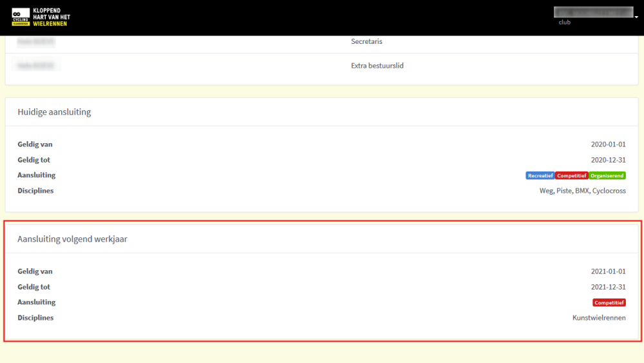This screenshot has width=644, height=363.
Task: Select date '2021-12-31'
Action: [x=609, y=287]
